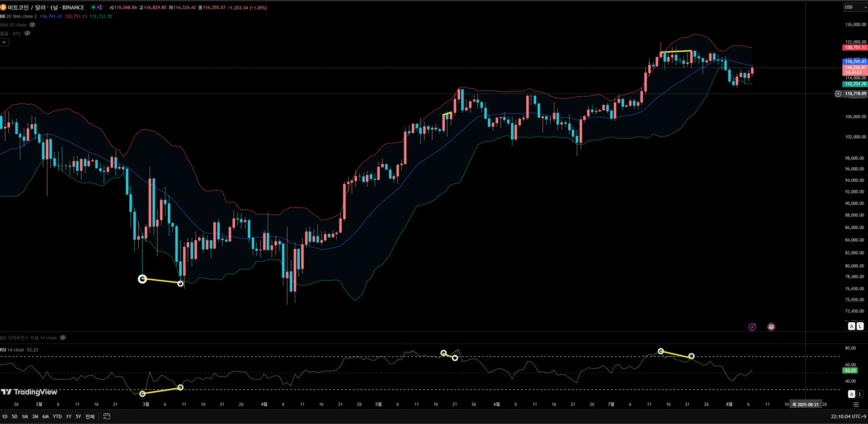Click the open price value 115,048.86
Viewport: 868px width, 424px height.
pyautogui.click(x=125, y=8)
